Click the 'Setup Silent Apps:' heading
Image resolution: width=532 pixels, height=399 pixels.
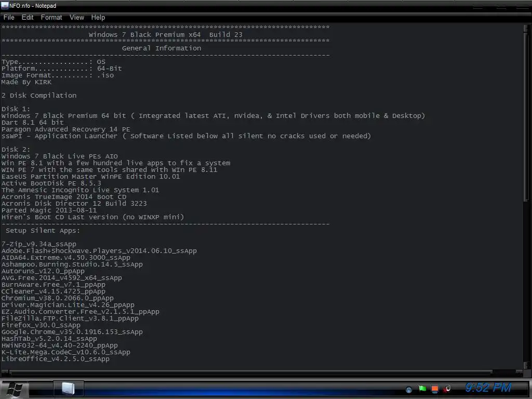(x=43, y=231)
